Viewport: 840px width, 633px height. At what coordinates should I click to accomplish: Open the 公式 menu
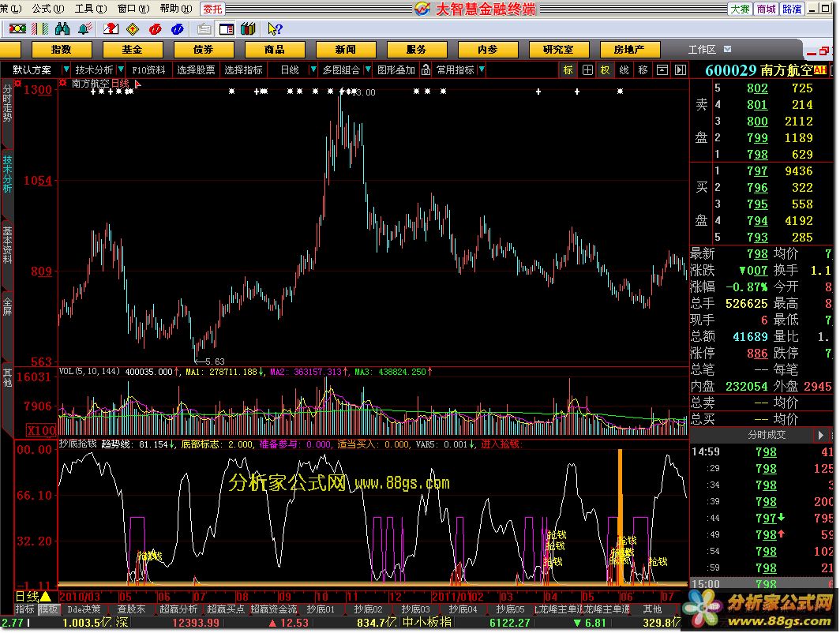47,9
